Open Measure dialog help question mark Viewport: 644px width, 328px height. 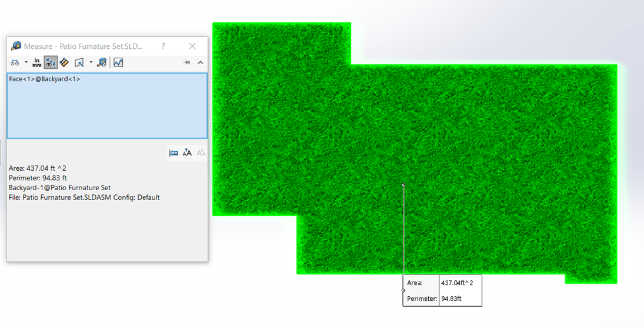pos(163,46)
